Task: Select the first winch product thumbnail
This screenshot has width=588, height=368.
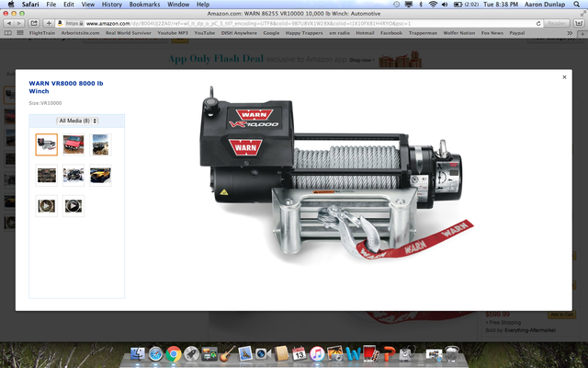Action: click(46, 144)
